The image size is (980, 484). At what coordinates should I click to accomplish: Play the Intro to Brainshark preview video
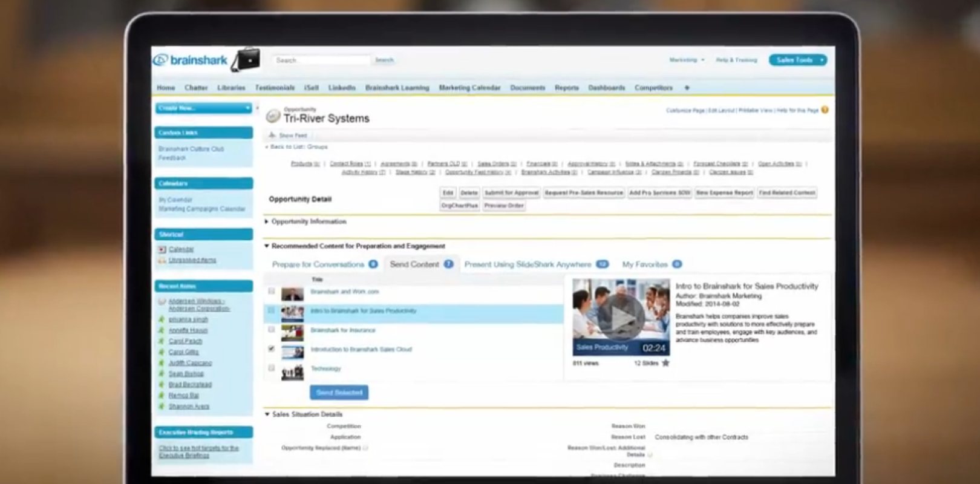[x=621, y=316]
